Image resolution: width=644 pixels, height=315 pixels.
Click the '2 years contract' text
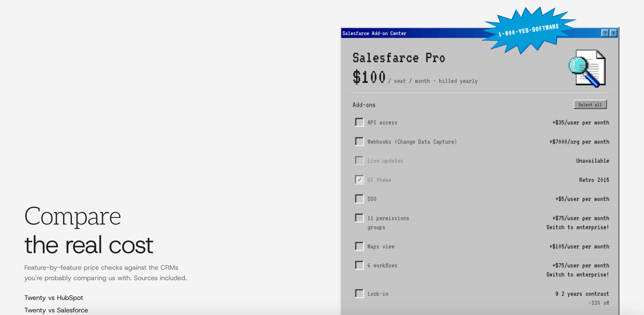585,294
